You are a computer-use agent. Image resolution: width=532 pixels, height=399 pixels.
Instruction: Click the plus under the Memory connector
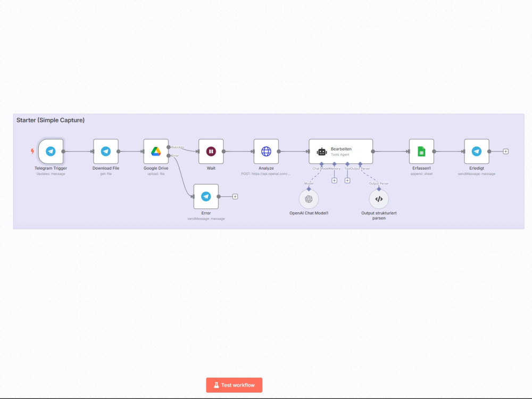point(334,180)
